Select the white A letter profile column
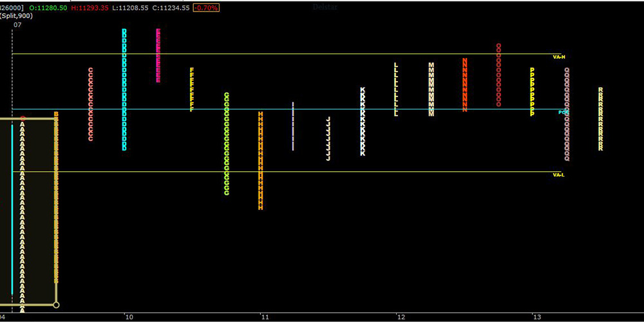This screenshot has width=644, height=322. tap(23, 216)
